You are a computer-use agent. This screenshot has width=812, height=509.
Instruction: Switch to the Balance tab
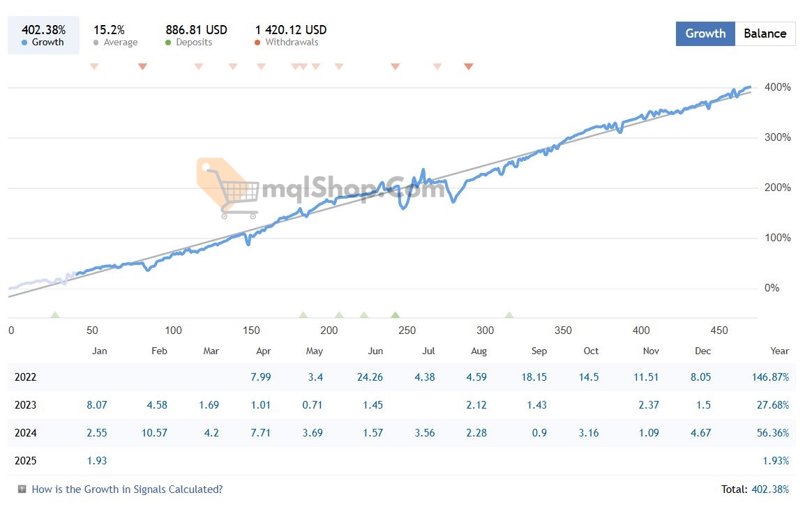click(765, 33)
